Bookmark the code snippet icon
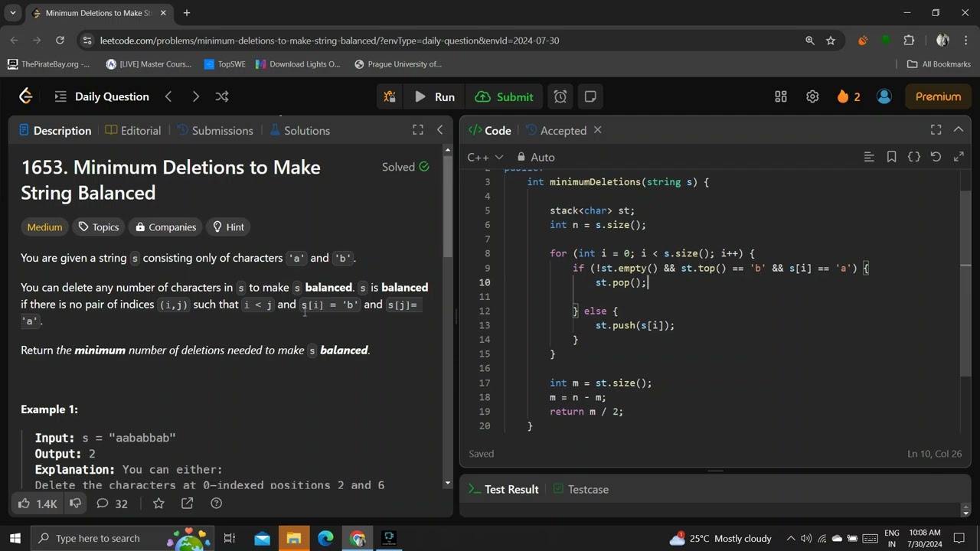 (891, 157)
